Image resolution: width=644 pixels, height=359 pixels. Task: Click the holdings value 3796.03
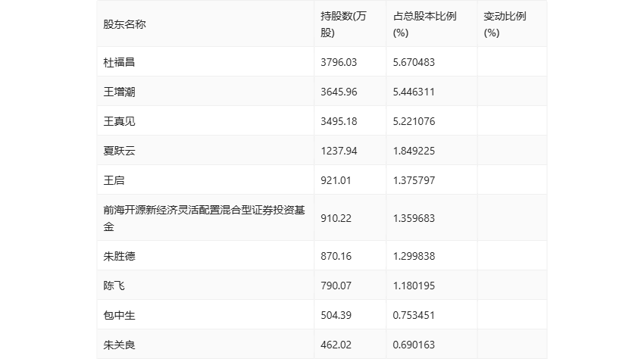[x=339, y=62]
